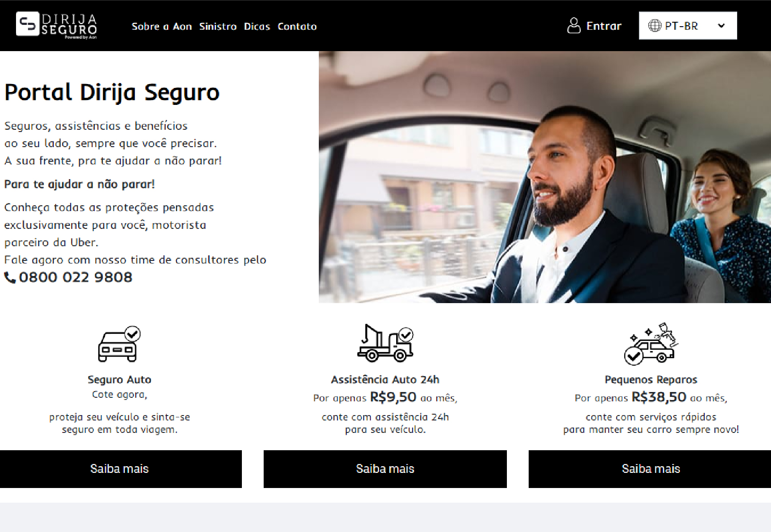Click the Dirija Seguro logo
This screenshot has height=532, width=771.
56,25
